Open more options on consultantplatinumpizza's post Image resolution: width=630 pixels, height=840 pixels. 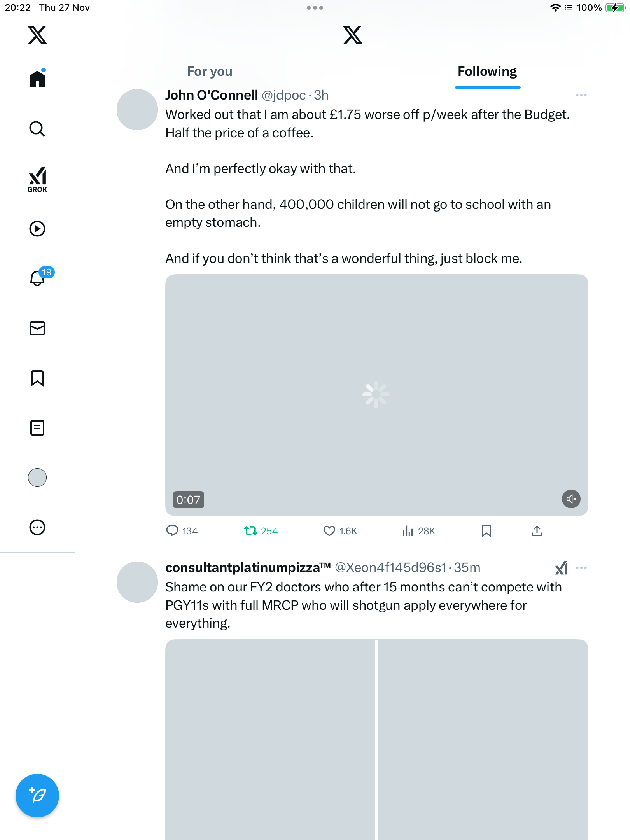581,568
